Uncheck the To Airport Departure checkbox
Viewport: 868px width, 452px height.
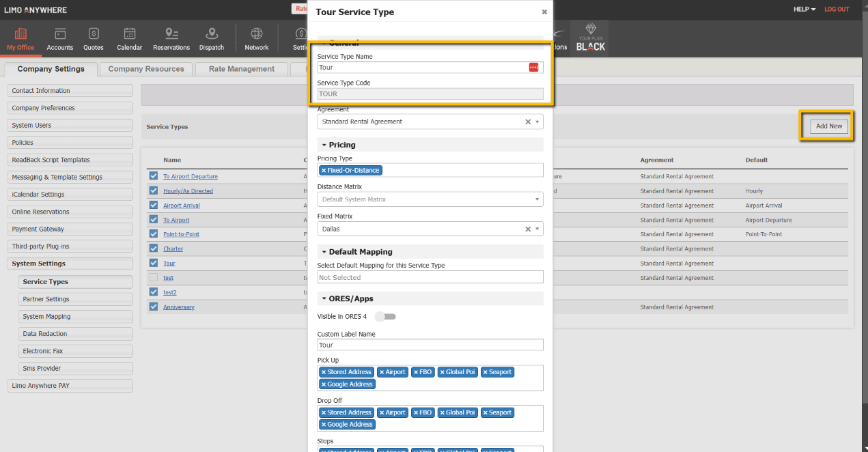tap(154, 176)
